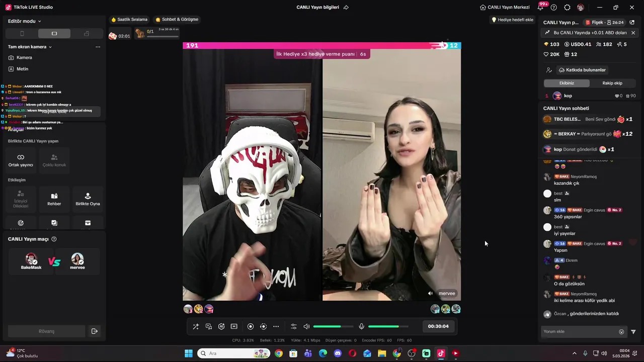Switch to Ekibiniz tab
Image resolution: width=644 pixels, height=362 pixels.
[x=567, y=83]
